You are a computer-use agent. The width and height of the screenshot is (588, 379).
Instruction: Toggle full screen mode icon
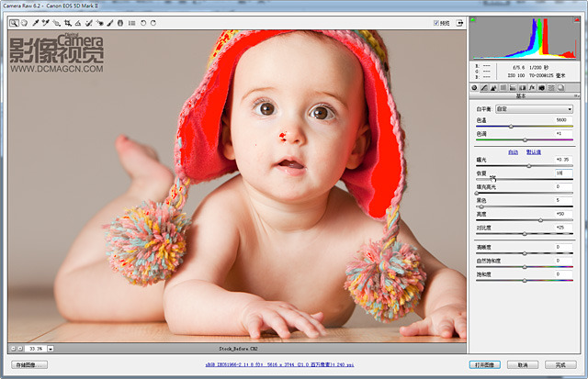(460, 22)
